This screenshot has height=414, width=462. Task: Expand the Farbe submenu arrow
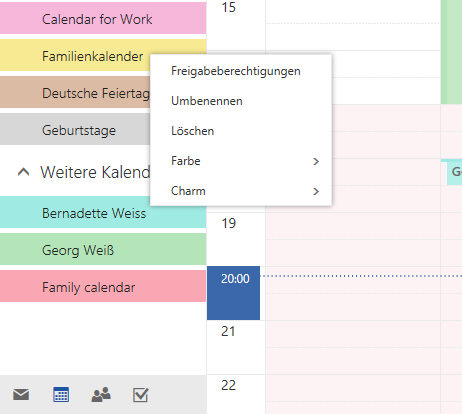click(x=316, y=161)
